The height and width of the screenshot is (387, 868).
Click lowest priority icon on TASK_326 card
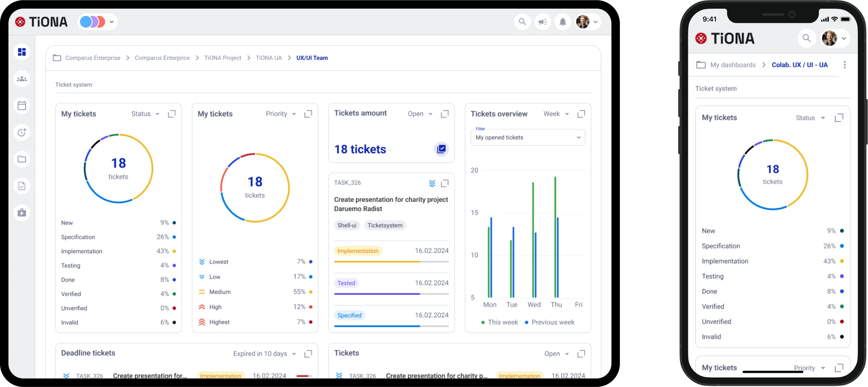(432, 183)
